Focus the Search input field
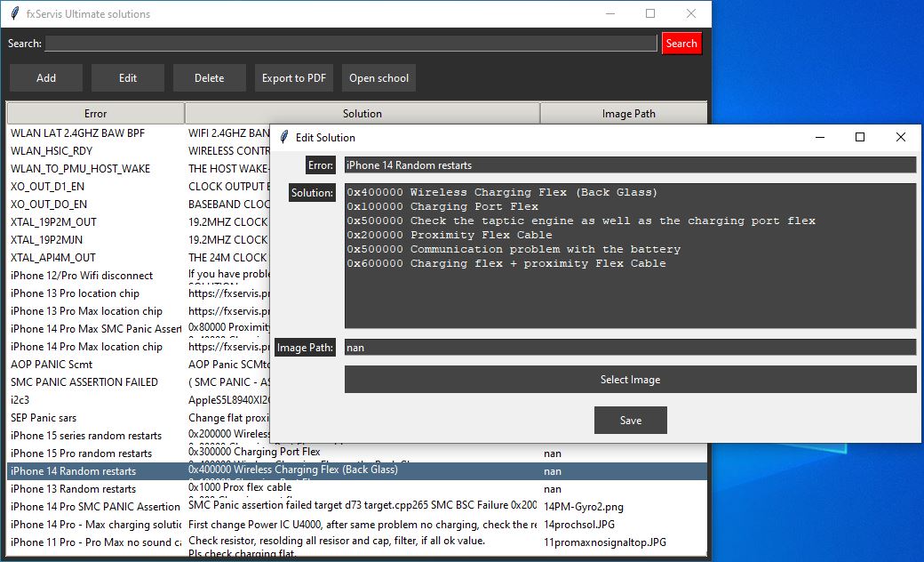Image resolution: width=924 pixels, height=562 pixels. [351, 43]
